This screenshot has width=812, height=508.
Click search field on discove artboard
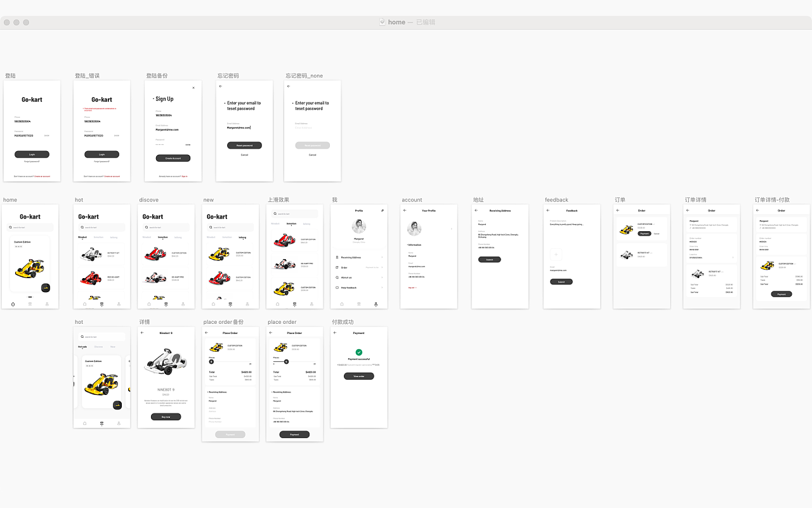click(166, 227)
